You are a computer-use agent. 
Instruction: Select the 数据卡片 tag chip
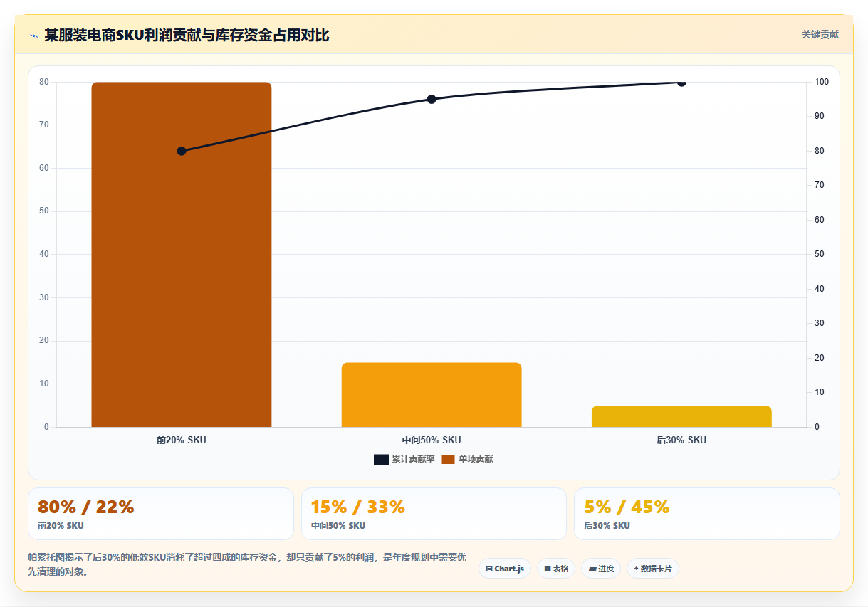(x=653, y=569)
